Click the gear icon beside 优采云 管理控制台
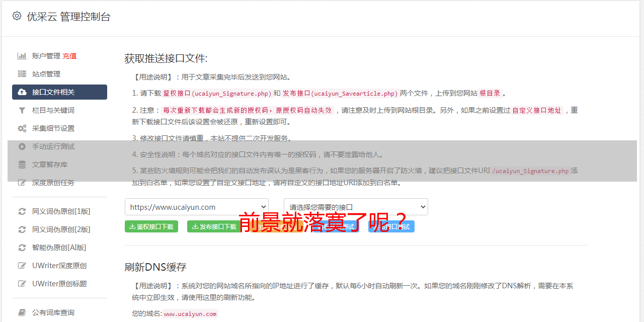The height and width of the screenshot is (322, 644). click(x=17, y=16)
